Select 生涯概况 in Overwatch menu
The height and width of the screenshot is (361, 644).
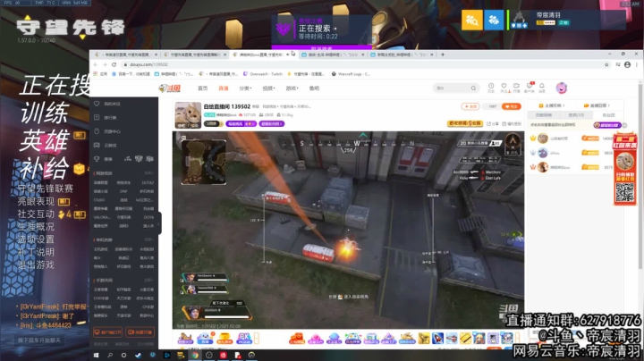[36, 227]
